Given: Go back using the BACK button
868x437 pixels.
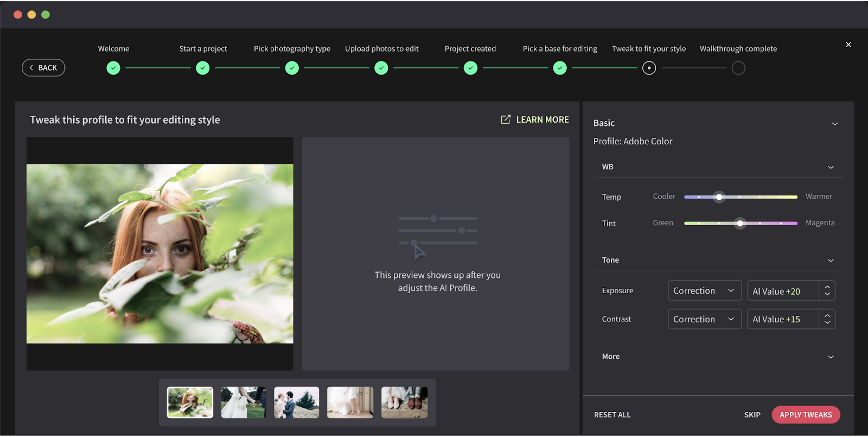Looking at the screenshot, I should click(43, 68).
